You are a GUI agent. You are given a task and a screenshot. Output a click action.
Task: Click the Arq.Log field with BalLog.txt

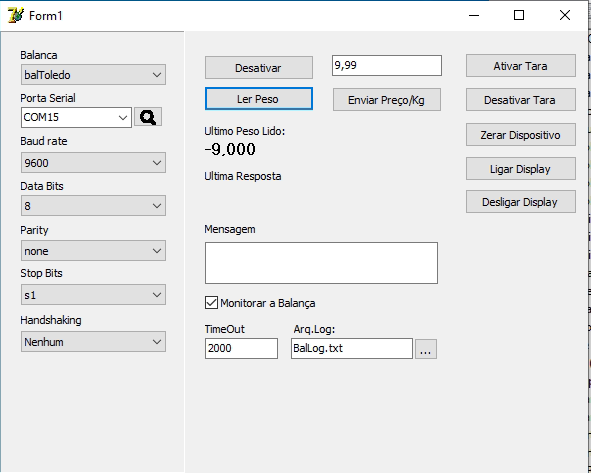tap(352, 348)
